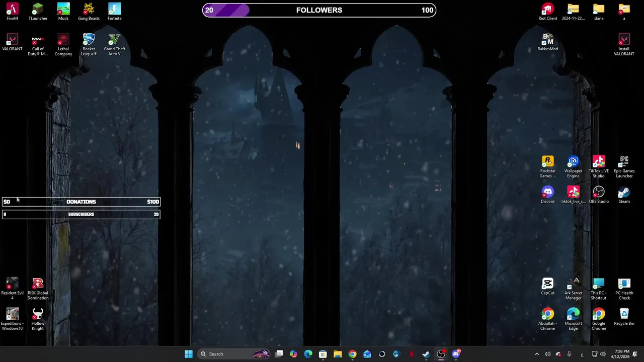Select the Muck game icon
Screen dimensions: 644x362
(x=63, y=12)
